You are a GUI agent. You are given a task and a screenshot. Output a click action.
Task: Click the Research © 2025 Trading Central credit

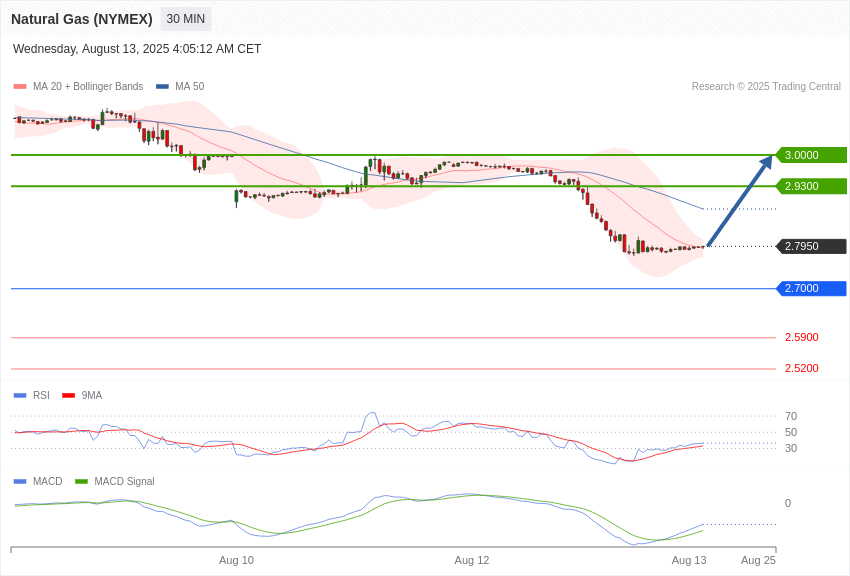766,86
